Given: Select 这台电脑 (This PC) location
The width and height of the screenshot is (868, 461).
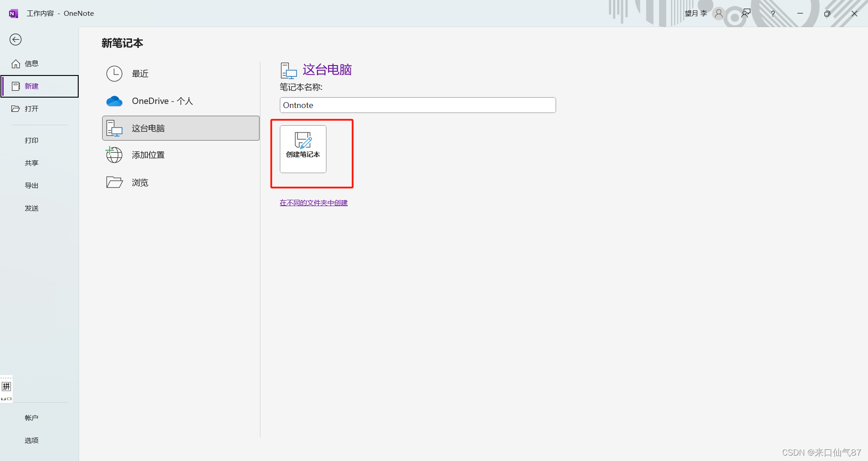Looking at the screenshot, I should coord(181,128).
